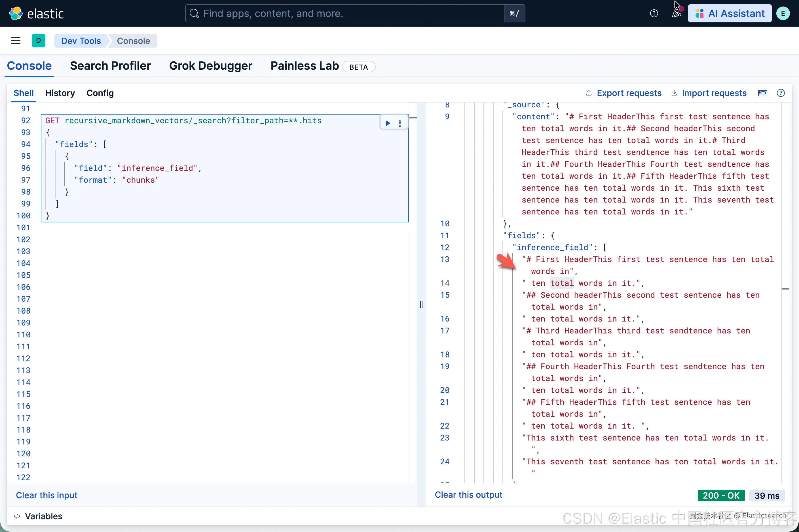Switch to the Search Profiler tab
The width and height of the screenshot is (799, 532).
[x=110, y=66]
